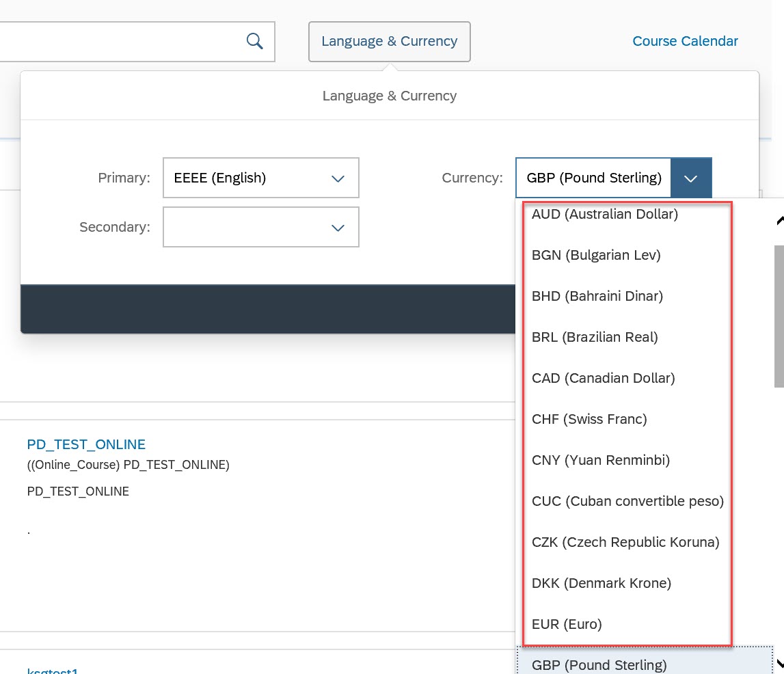Viewport: 784px width, 674px height.
Task: Click the currency list scroll-up arrow
Action: (x=779, y=220)
